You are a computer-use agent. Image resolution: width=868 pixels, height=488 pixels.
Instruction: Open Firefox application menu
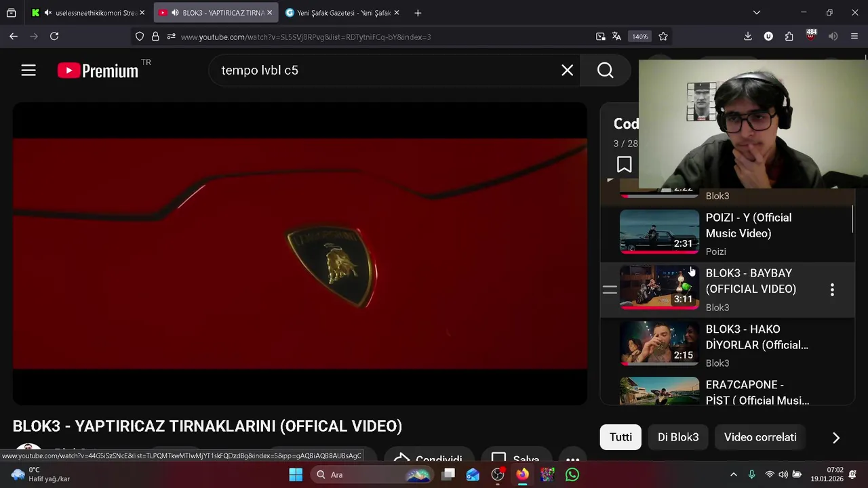point(854,37)
